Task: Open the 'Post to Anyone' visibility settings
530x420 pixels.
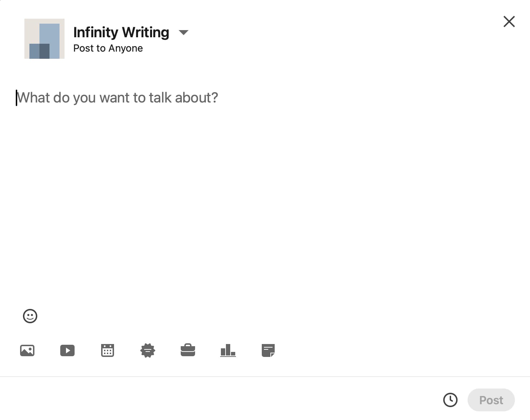Action: click(x=108, y=48)
